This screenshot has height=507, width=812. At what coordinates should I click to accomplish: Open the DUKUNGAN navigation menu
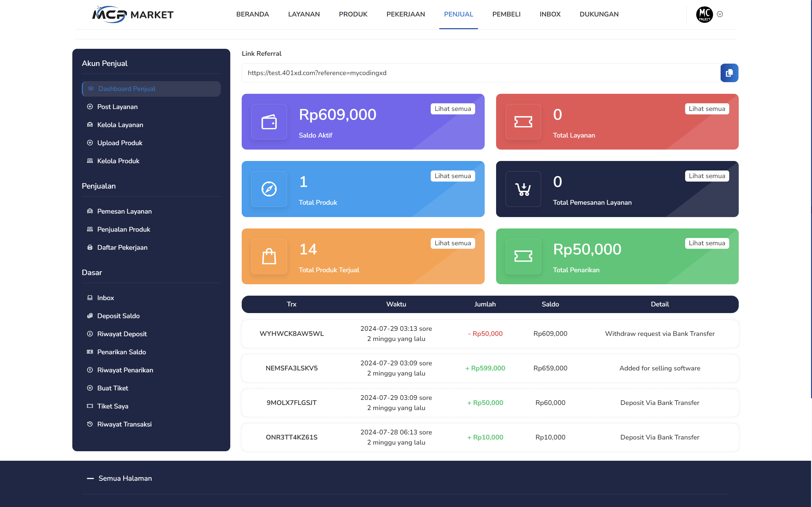click(599, 14)
